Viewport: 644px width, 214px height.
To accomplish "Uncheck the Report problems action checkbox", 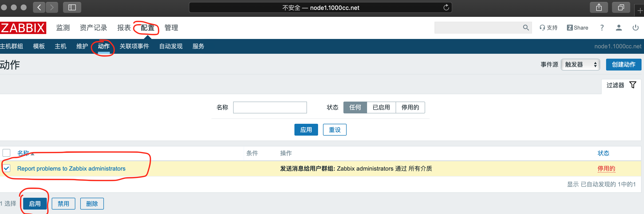I will (7, 168).
